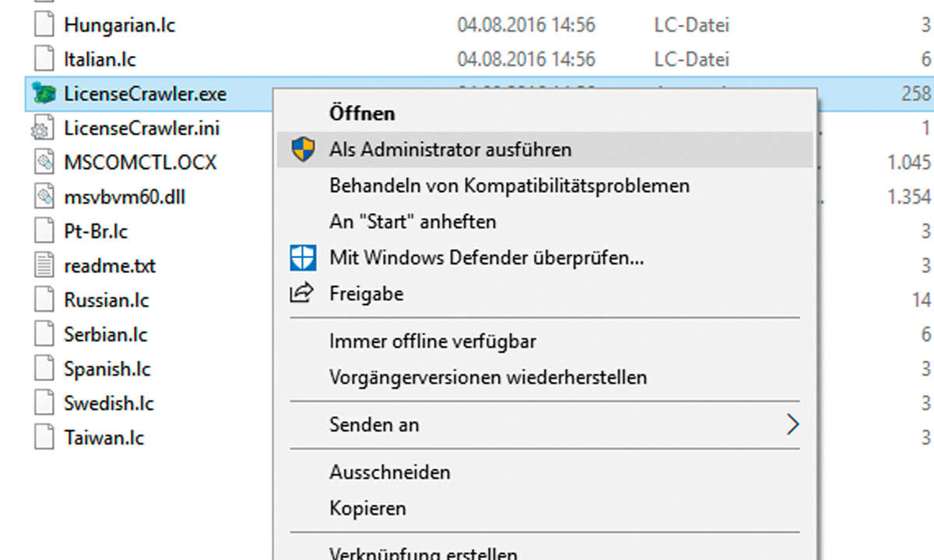This screenshot has width=934, height=560.
Task: Select the Russian.lc file name
Action: pos(107,299)
